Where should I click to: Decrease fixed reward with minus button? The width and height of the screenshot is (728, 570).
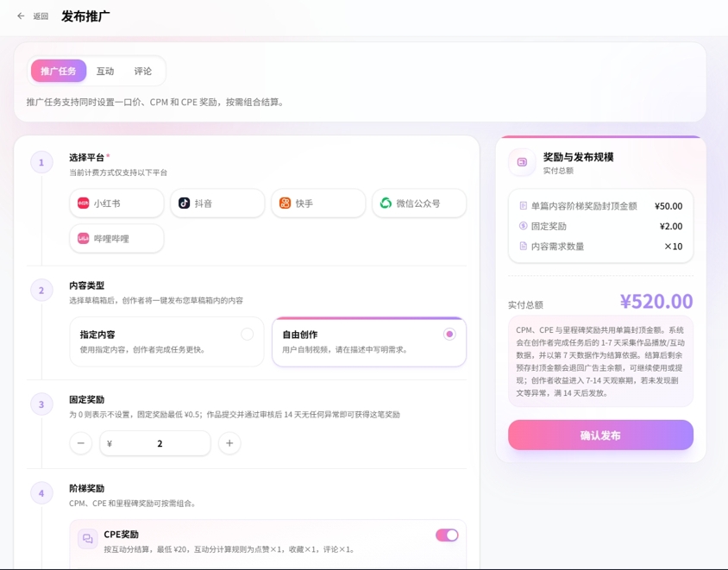tap(81, 443)
